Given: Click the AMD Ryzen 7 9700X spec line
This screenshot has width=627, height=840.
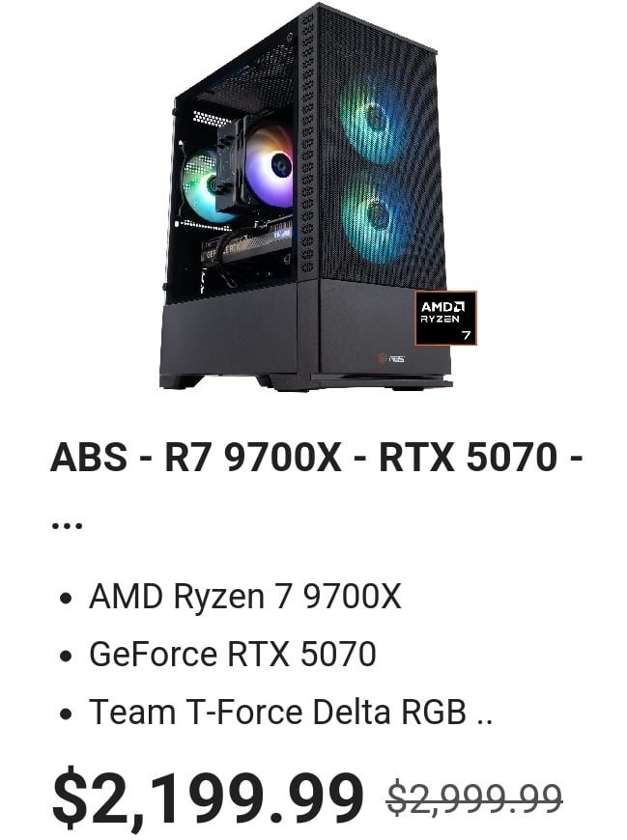Looking at the screenshot, I should [244, 596].
